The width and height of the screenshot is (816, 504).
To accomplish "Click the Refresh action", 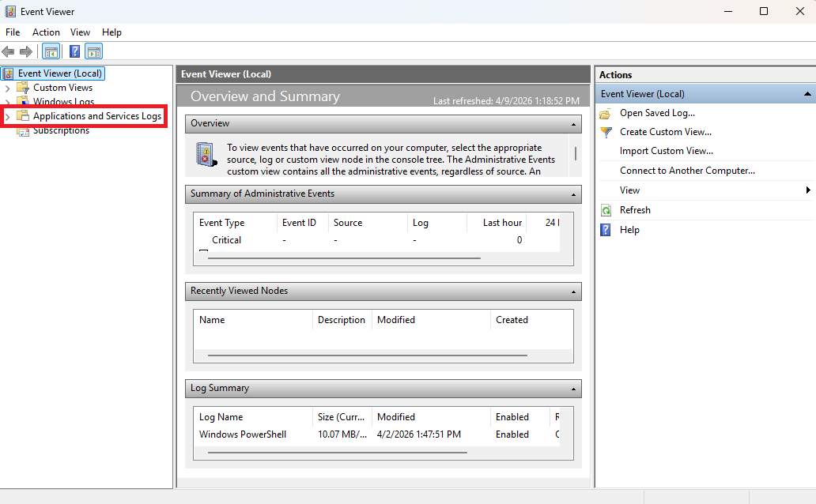I will [635, 210].
